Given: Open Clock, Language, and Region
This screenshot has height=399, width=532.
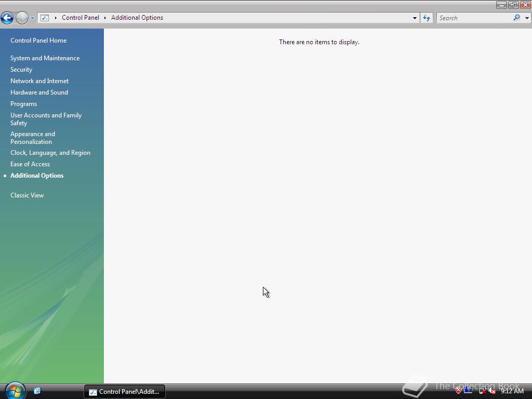Looking at the screenshot, I should pyautogui.click(x=50, y=153).
